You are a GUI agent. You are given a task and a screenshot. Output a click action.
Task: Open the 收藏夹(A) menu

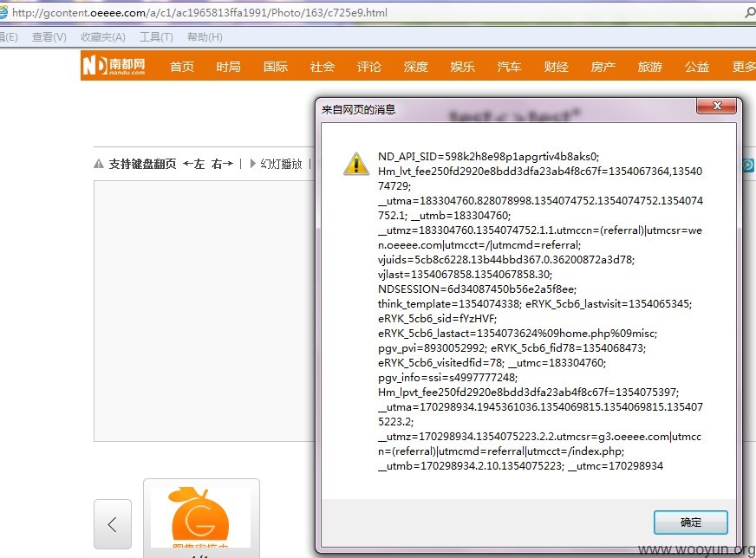(102, 37)
